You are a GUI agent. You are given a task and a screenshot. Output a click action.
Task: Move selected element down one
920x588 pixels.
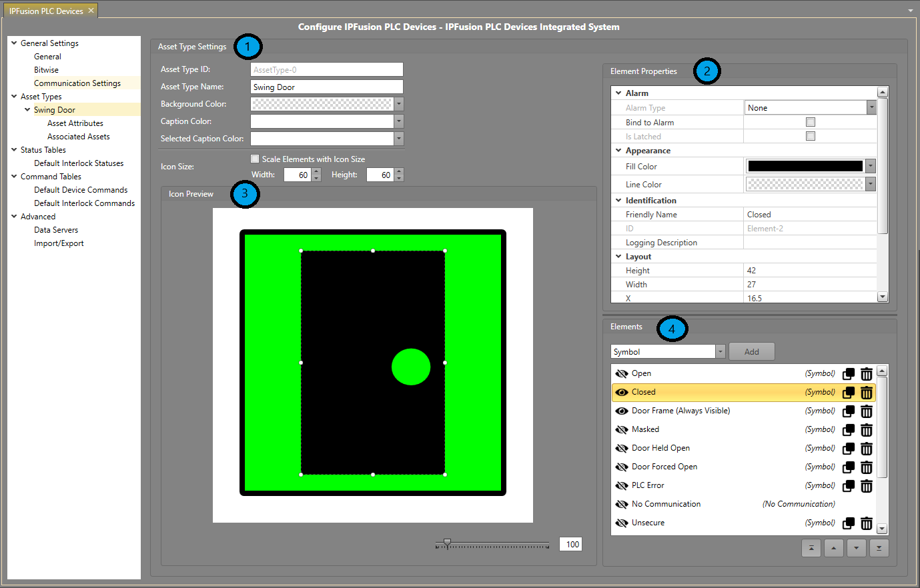coord(857,548)
